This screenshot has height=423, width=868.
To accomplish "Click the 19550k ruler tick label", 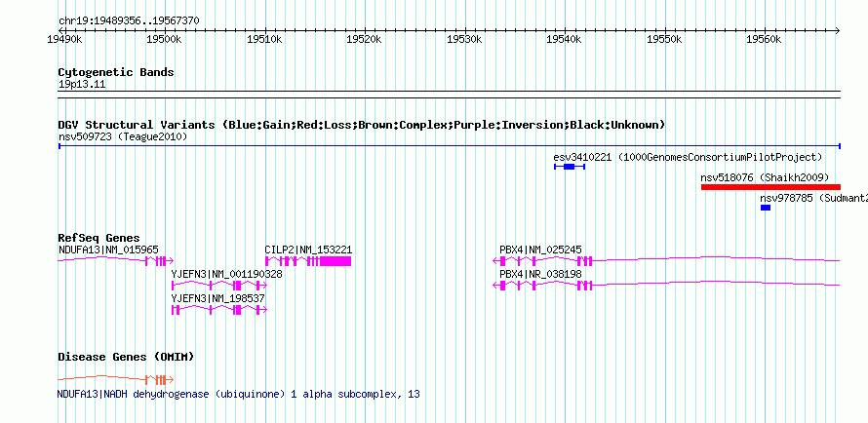I will 664,40.
